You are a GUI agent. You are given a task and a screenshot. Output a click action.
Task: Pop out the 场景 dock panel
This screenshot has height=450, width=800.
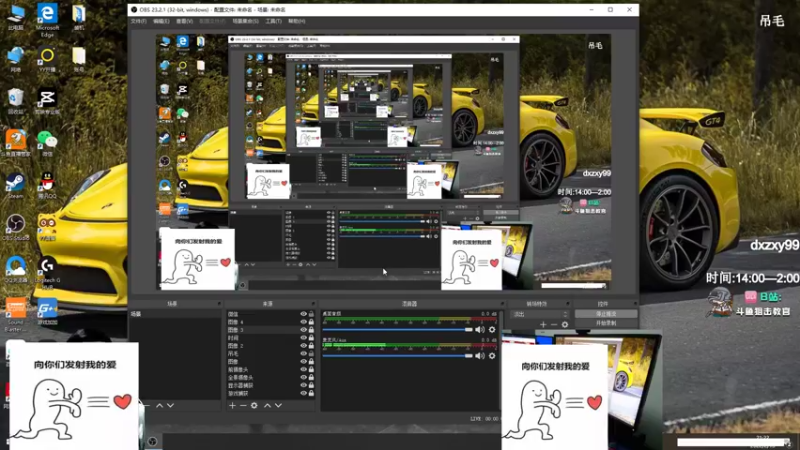click(219, 304)
